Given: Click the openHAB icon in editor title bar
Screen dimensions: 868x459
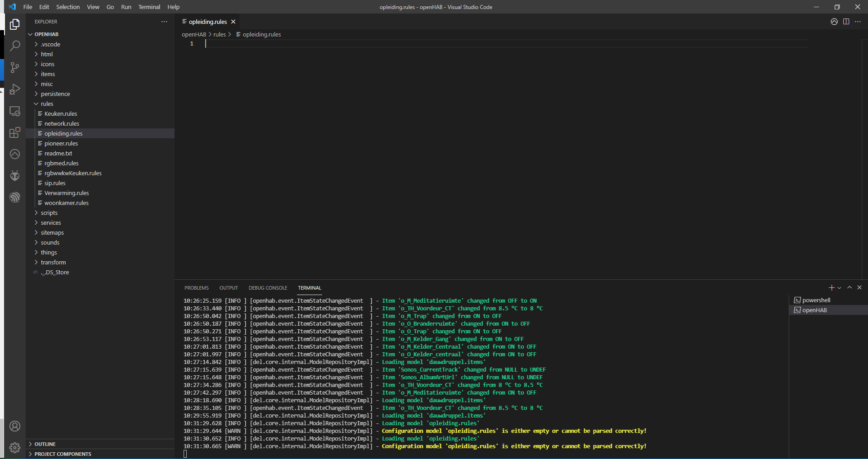Looking at the screenshot, I should pyautogui.click(x=834, y=22).
